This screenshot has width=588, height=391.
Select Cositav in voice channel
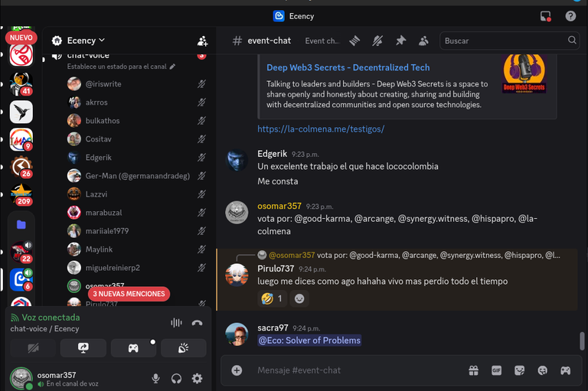point(136,139)
